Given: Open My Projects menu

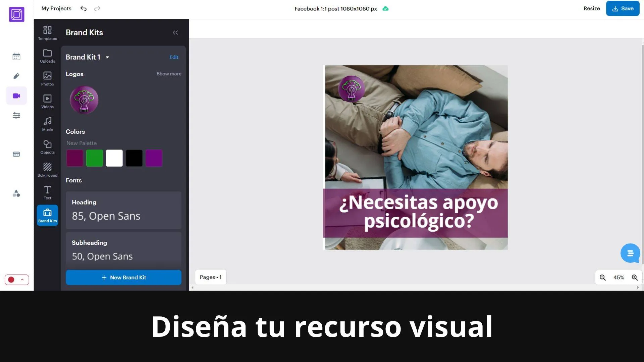Looking at the screenshot, I should 57,8.
